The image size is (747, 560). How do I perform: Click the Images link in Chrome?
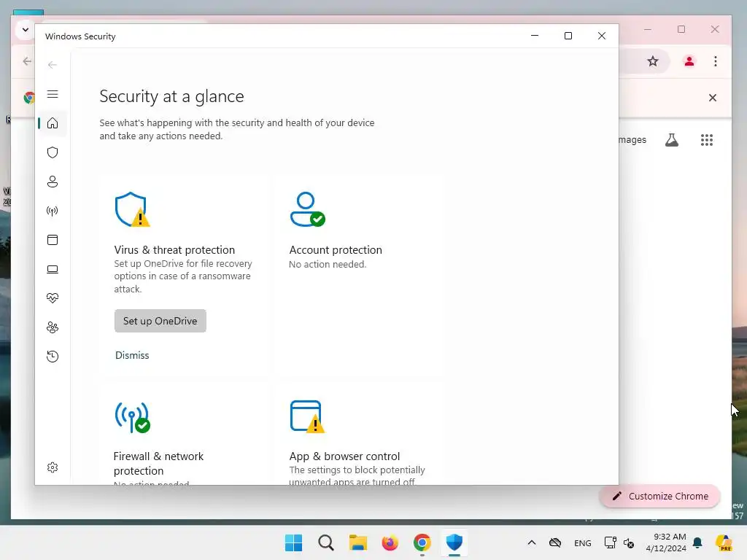632,139
